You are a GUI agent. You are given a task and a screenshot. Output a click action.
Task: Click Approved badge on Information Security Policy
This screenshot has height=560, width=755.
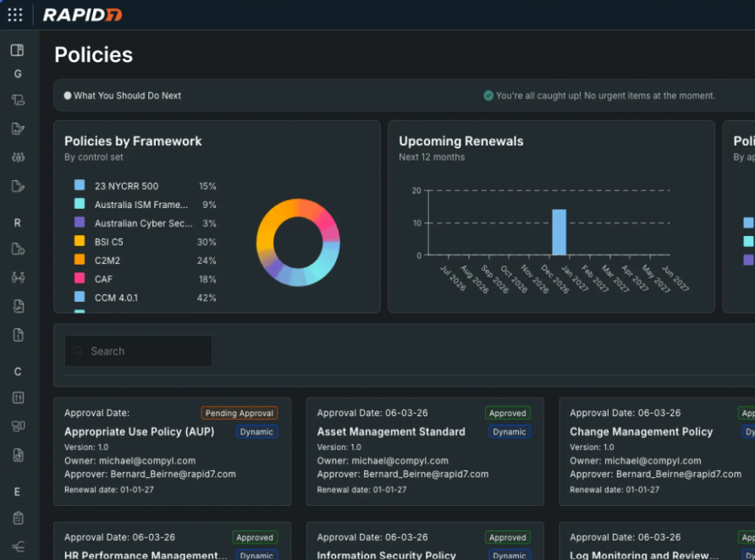coord(508,537)
